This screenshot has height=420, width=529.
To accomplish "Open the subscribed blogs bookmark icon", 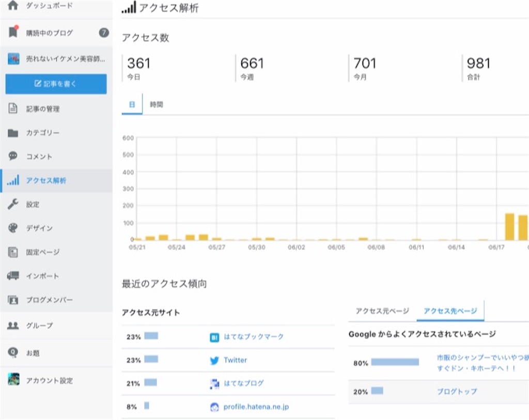I will point(13,32).
